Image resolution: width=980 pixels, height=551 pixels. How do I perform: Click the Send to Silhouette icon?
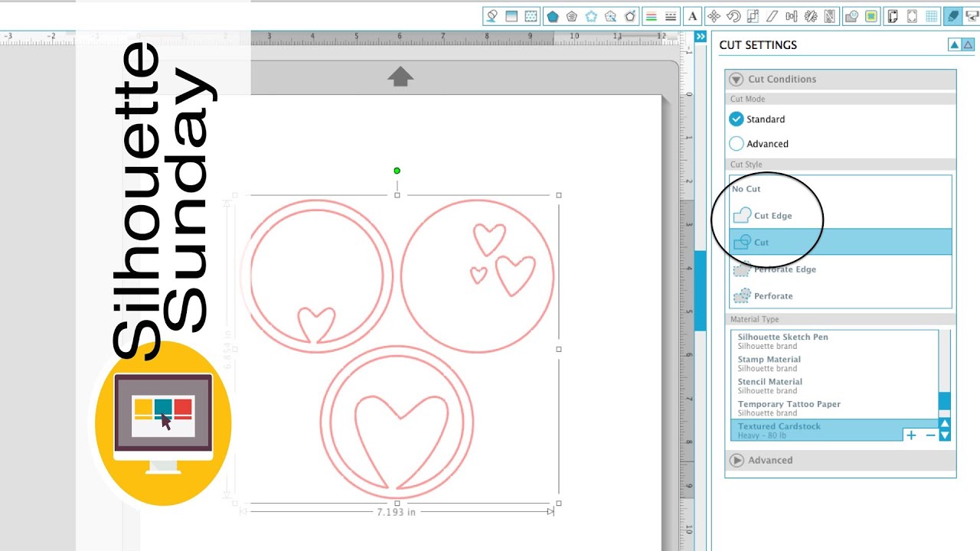[x=971, y=15]
